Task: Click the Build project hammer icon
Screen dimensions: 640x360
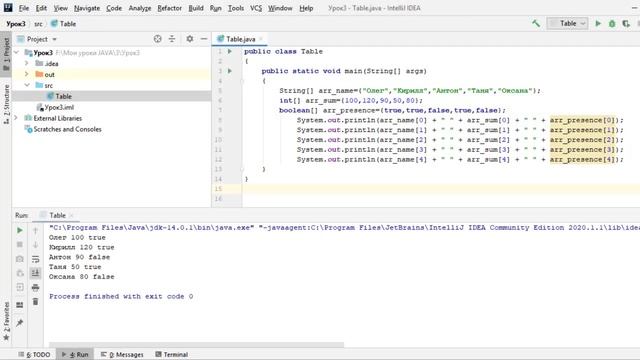Action: coord(536,24)
